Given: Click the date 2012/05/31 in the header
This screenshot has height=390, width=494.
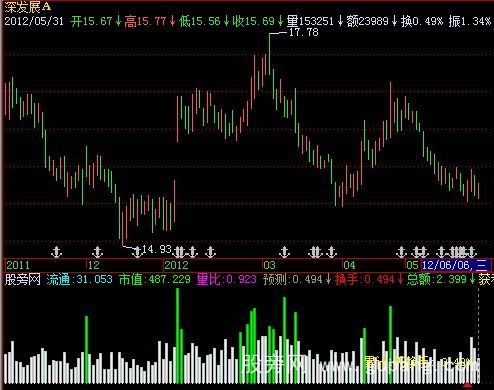Looking at the screenshot, I should [x=34, y=21].
